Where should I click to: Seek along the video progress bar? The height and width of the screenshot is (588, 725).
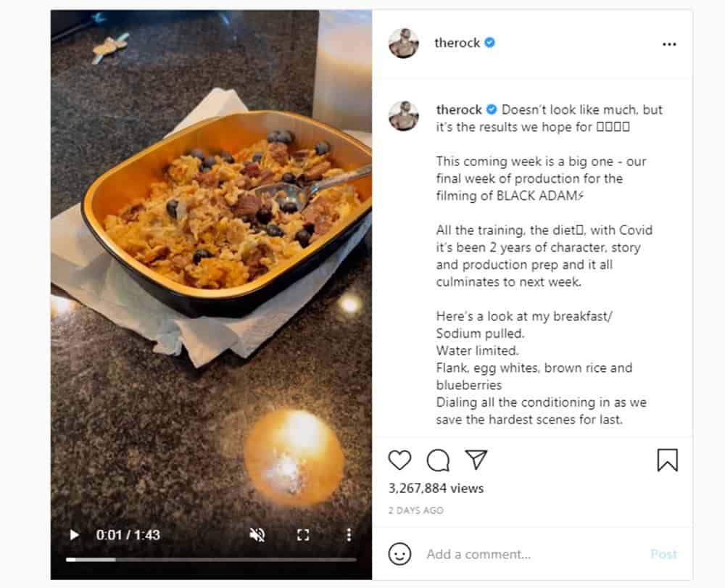tap(210, 559)
